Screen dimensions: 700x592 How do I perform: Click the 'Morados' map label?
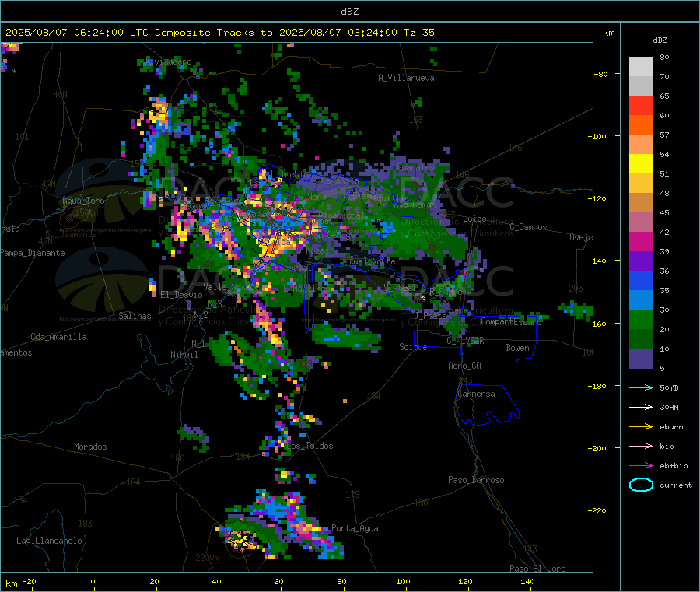(x=90, y=447)
